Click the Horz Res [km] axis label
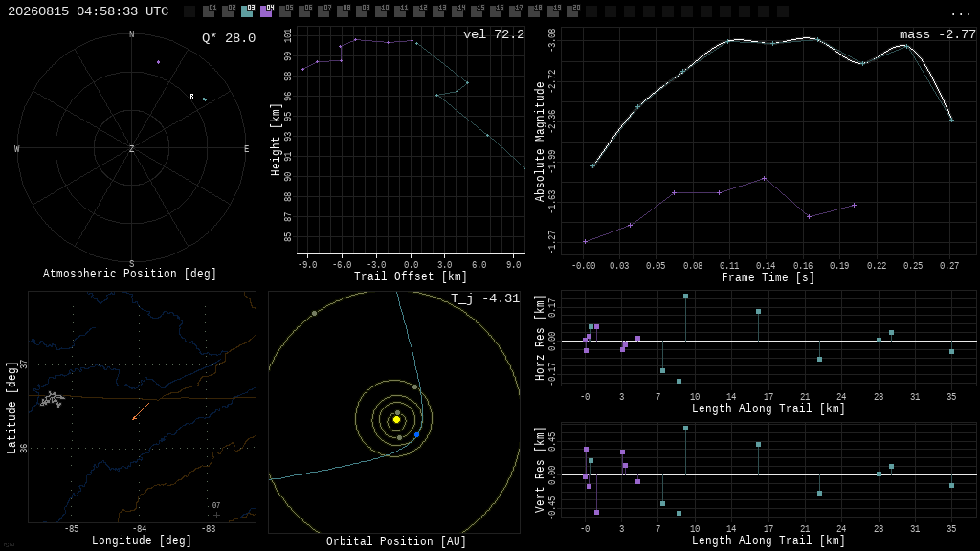980x551 pixels. [540, 338]
